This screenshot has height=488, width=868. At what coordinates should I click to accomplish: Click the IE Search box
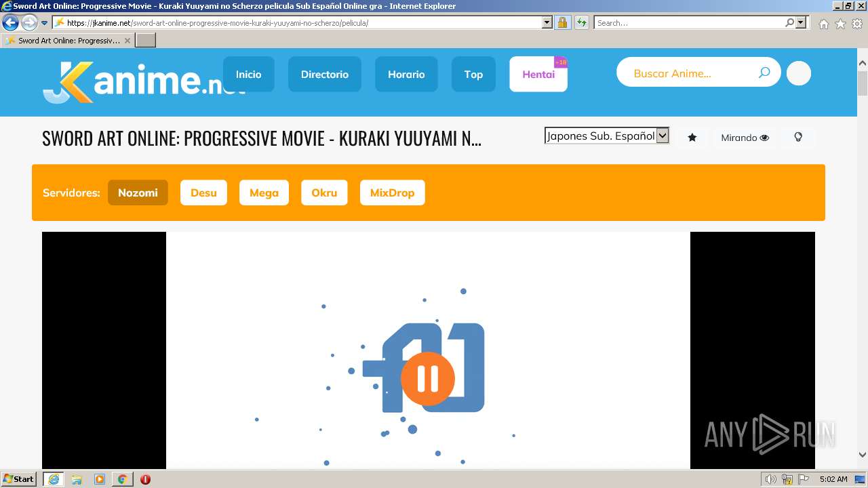pyautogui.click(x=688, y=22)
